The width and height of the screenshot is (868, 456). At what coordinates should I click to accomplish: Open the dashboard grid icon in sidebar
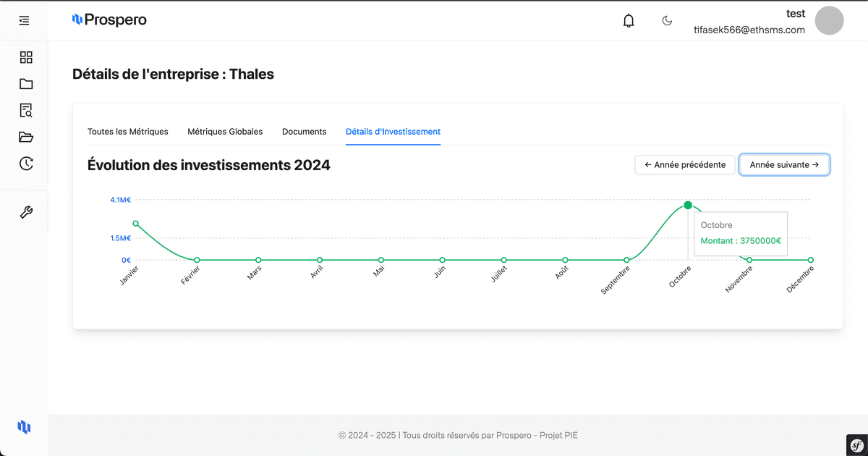pyautogui.click(x=26, y=57)
